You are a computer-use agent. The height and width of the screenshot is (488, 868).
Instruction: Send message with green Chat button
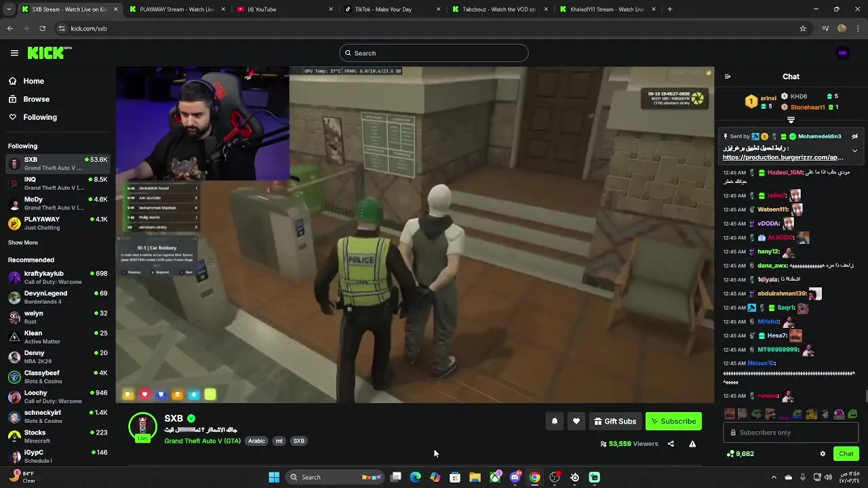coord(846,454)
